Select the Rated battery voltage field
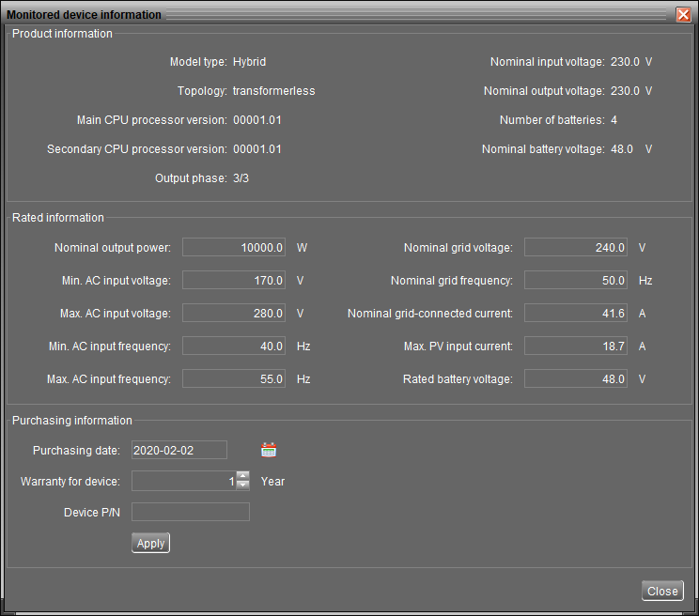This screenshot has height=616, width=699. coord(576,378)
